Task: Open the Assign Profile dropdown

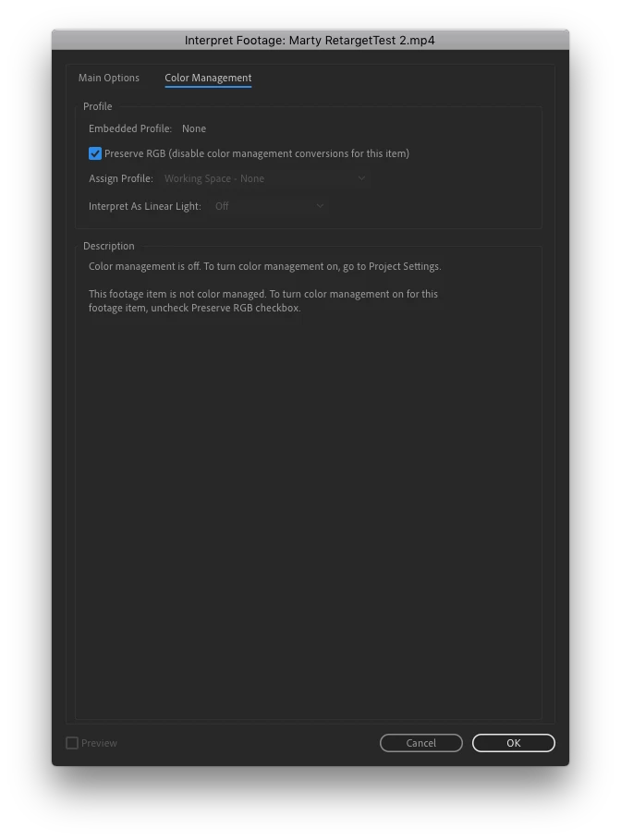Action: 264,178
